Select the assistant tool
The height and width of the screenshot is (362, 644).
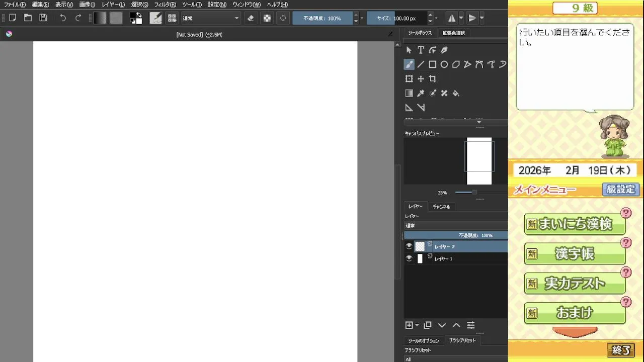[409, 108]
